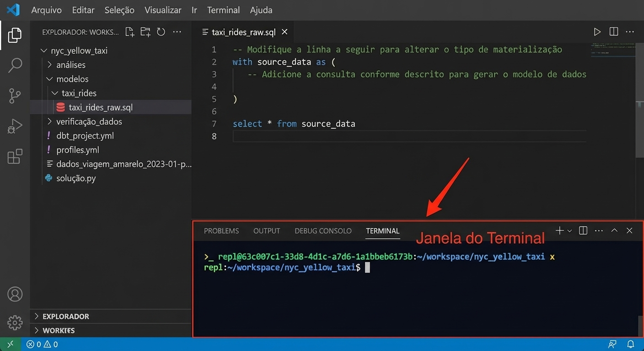The image size is (644, 351).
Task: Open the Arquivo menu
Action: point(47,10)
